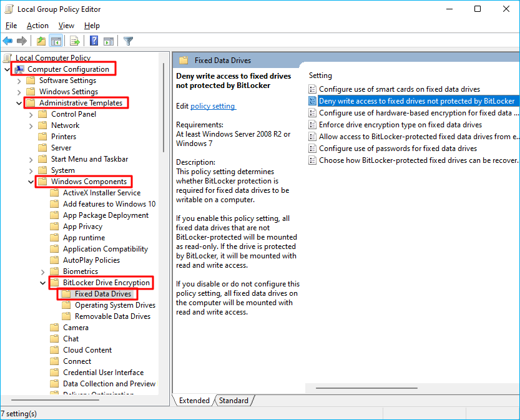This screenshot has height=420, width=520.
Task: Click the Setting column header
Action: tap(321, 76)
